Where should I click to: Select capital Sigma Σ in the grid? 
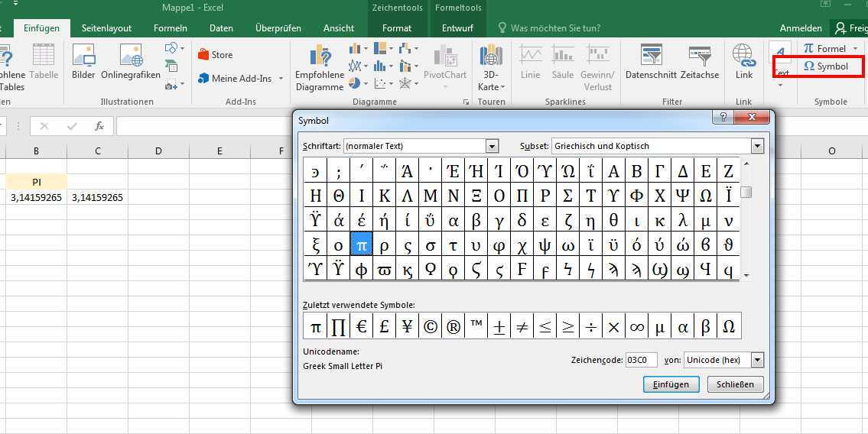point(568,196)
